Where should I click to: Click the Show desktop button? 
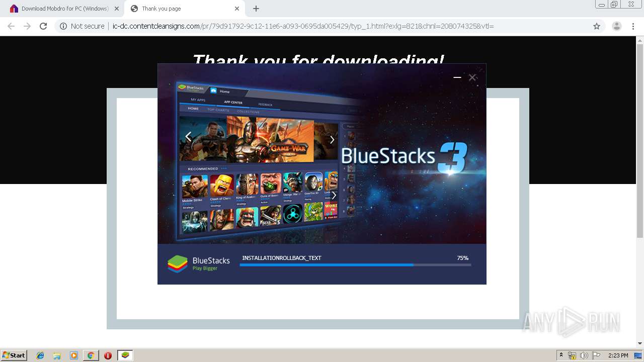(638, 355)
